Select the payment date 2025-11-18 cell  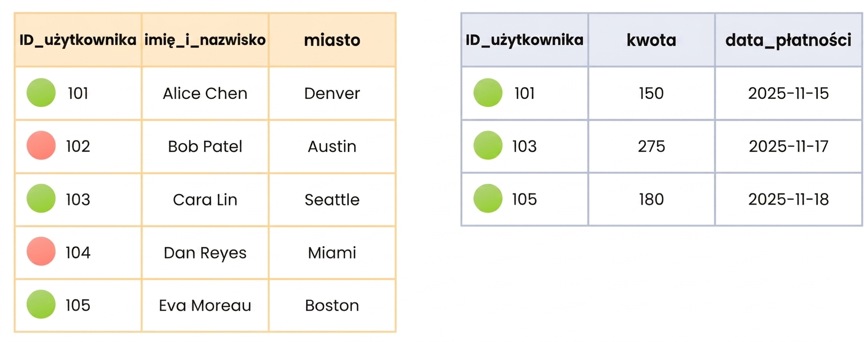788,199
